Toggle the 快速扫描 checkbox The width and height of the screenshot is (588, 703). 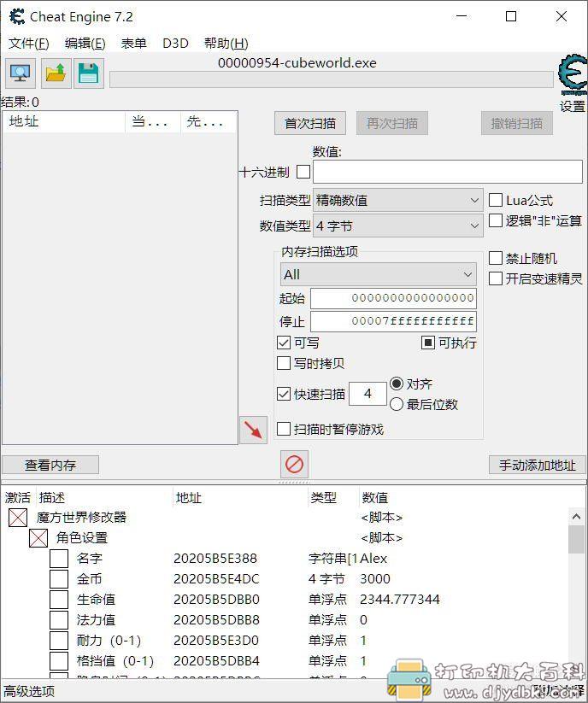pos(284,394)
